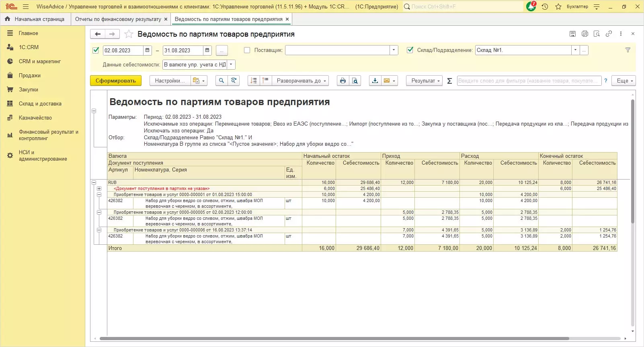Expand the Разворачивать до dropdown
Screen dimensions: 644x347
point(301,81)
